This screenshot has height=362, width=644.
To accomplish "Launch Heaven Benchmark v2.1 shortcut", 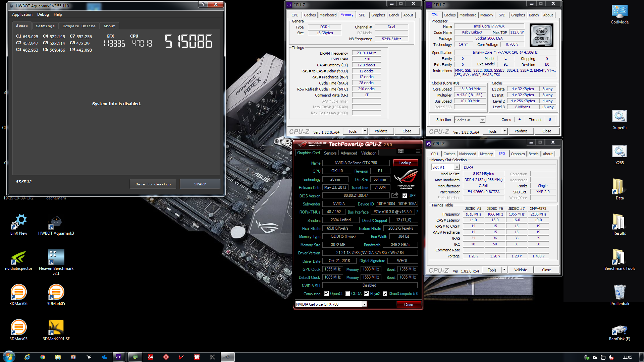I will tap(56, 262).
